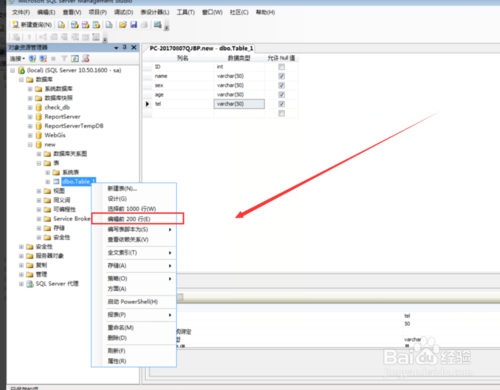Choose 新建表(N)... from the context menu
This screenshot has height=390, width=500.
pyautogui.click(x=134, y=189)
